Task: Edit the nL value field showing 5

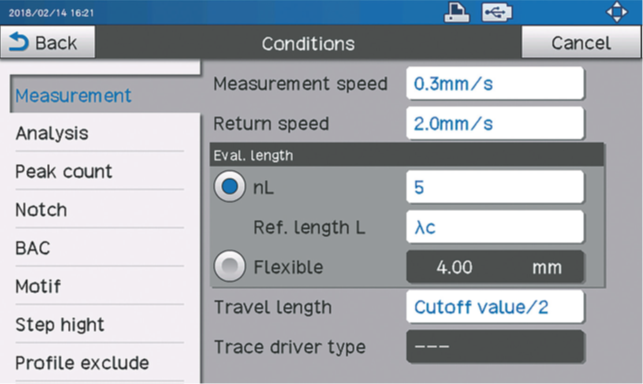Action: pyautogui.click(x=495, y=187)
